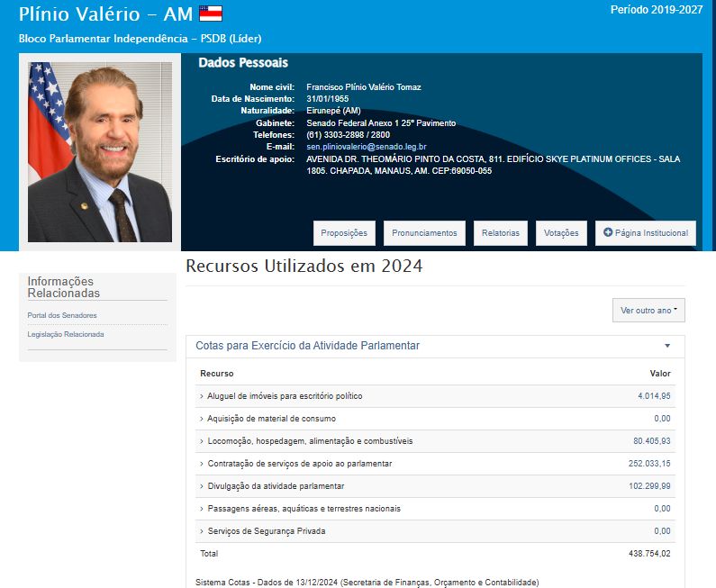Click Senado Federal Anexo 1 25º Pavimento text

click(x=381, y=122)
